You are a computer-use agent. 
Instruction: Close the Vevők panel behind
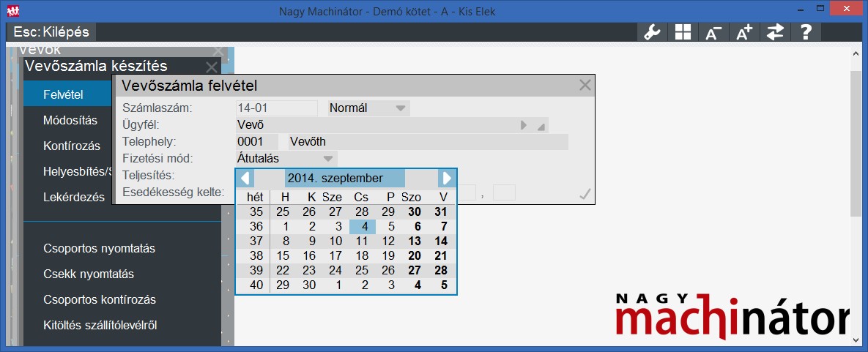point(219,50)
